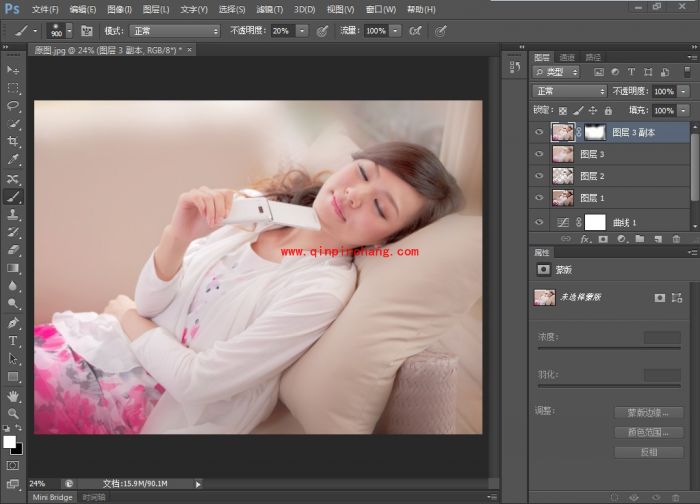Viewport: 700px width, 504px height.
Task: Click the 颜色范围... button
Action: [648, 433]
